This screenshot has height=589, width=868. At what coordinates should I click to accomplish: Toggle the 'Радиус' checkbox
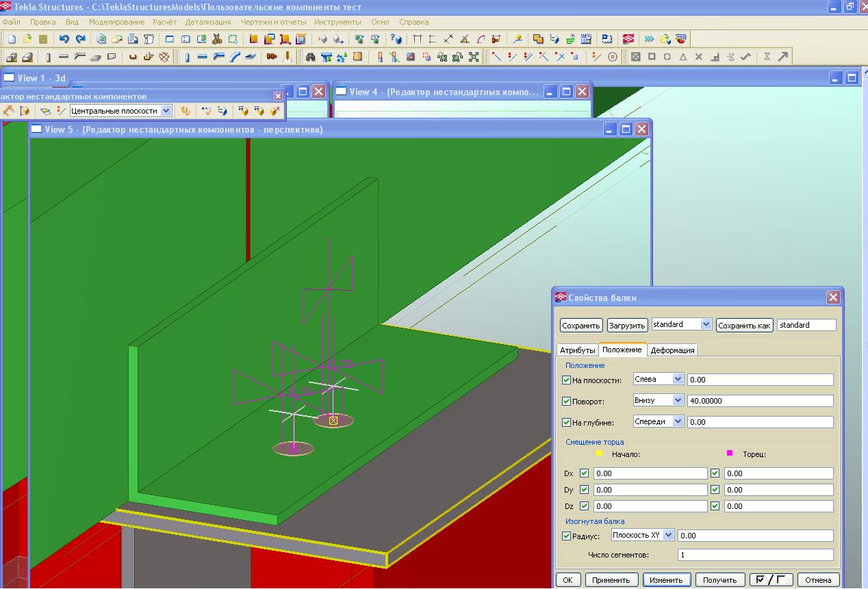tap(566, 536)
